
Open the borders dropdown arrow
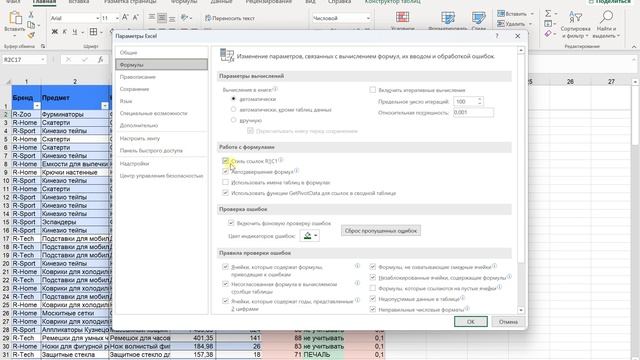(101, 32)
